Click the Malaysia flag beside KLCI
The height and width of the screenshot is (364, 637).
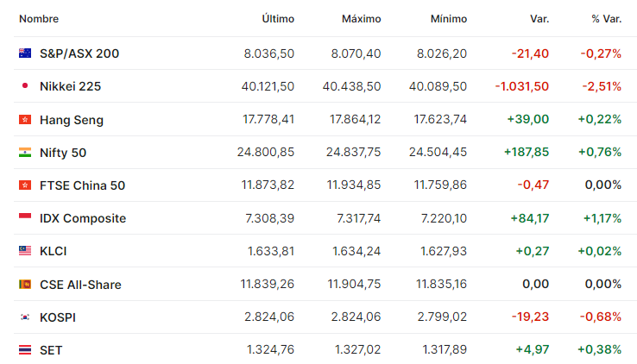point(25,250)
